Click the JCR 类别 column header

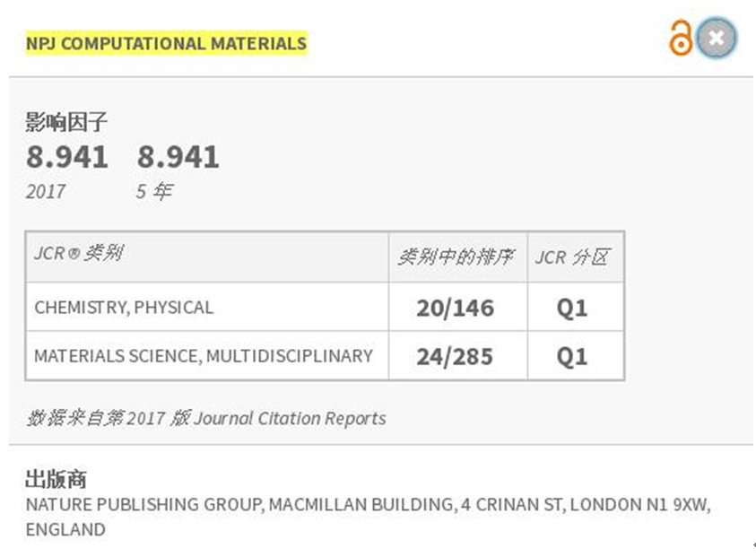click(79, 253)
